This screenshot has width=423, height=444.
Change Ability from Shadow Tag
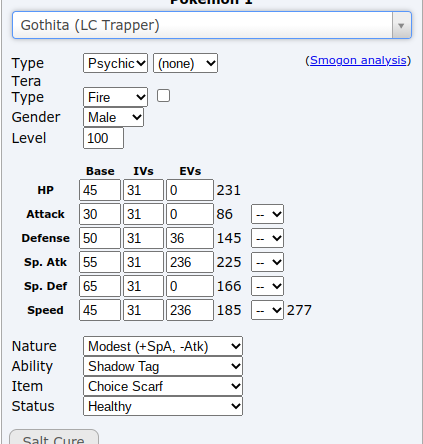163,366
